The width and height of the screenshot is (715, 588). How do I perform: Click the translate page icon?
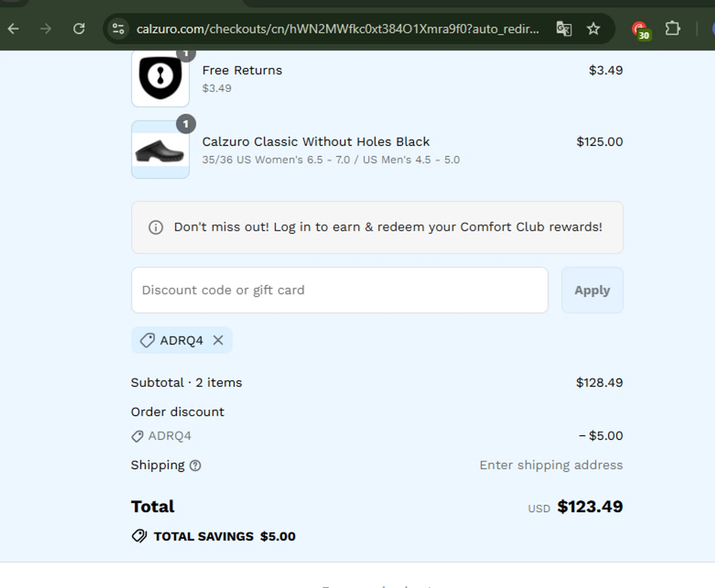[564, 29]
